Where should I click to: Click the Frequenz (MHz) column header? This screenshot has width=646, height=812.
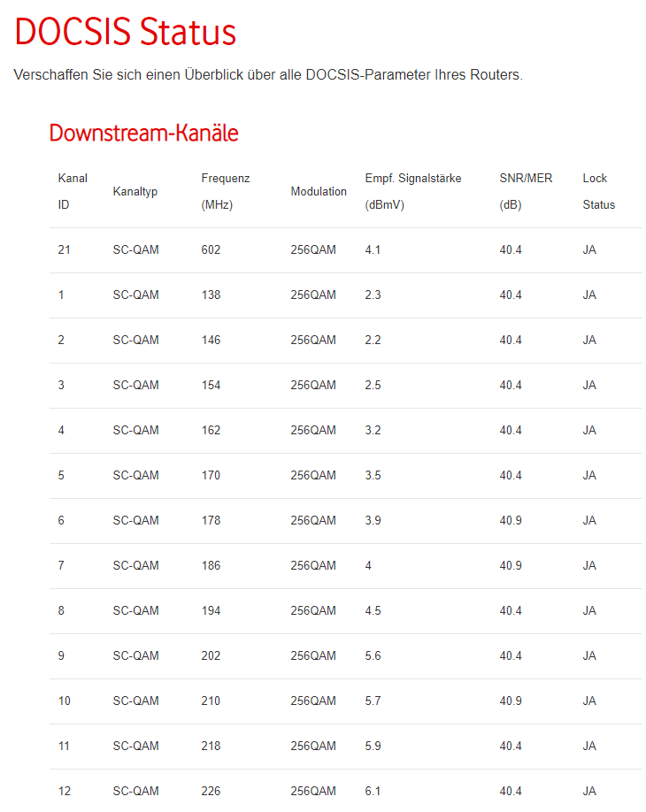tap(226, 191)
